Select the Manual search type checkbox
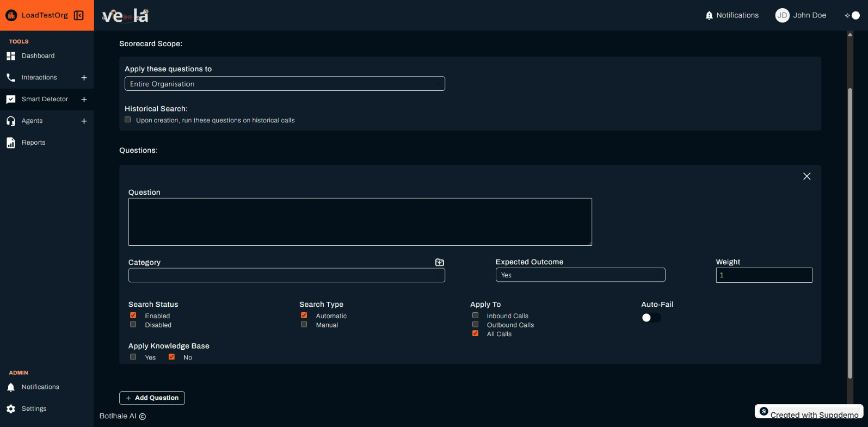The width and height of the screenshot is (868, 427). pos(304,324)
